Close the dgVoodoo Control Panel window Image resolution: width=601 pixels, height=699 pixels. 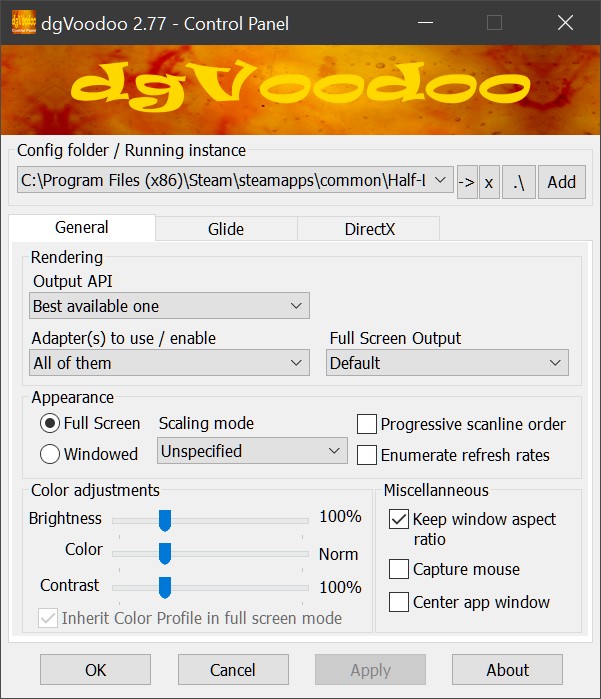(565, 22)
